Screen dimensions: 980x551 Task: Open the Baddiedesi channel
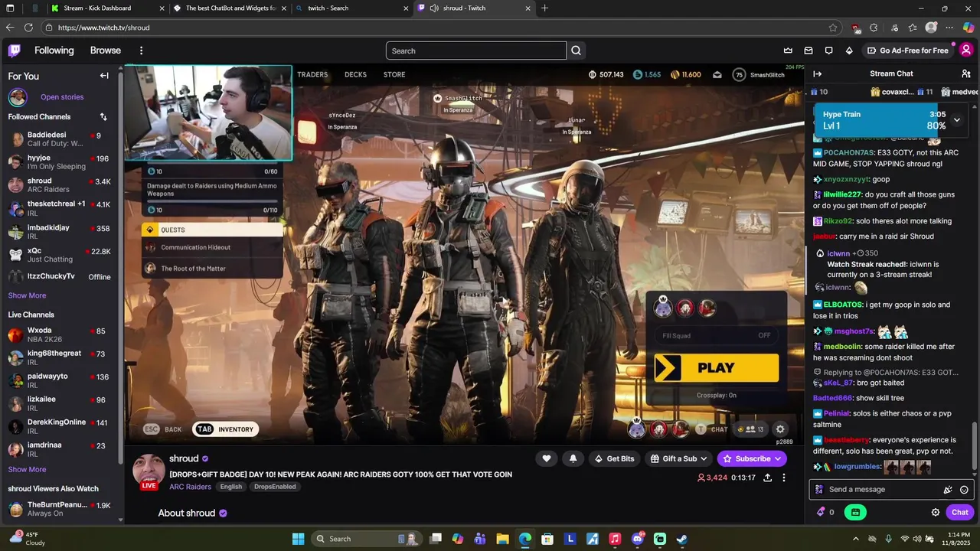pos(61,139)
